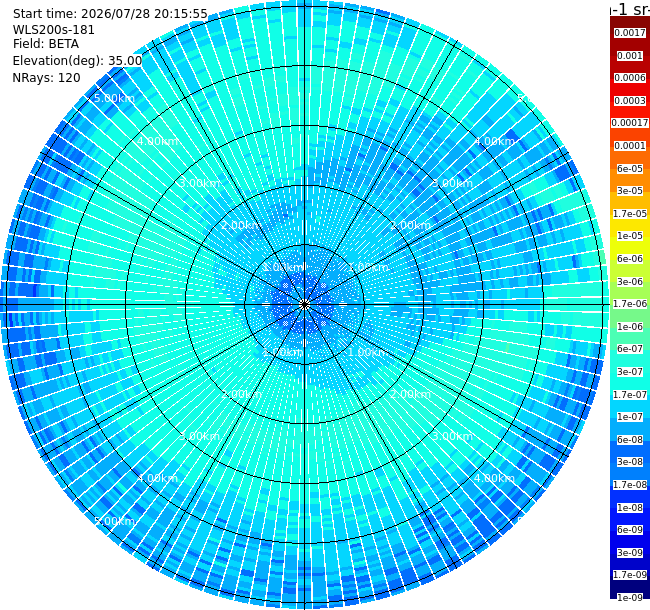Click the Field: BETA label
The width and height of the screenshot is (650, 610).
(46, 44)
